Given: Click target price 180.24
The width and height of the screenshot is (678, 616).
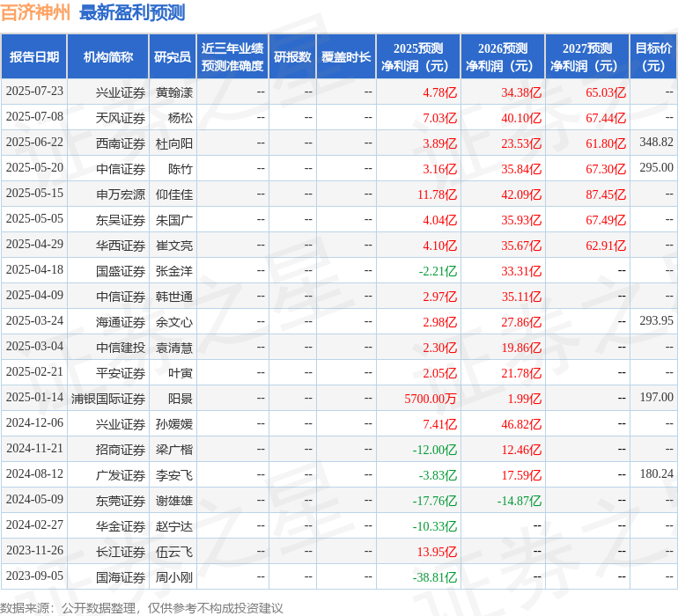Looking at the screenshot, I should 656,473.
